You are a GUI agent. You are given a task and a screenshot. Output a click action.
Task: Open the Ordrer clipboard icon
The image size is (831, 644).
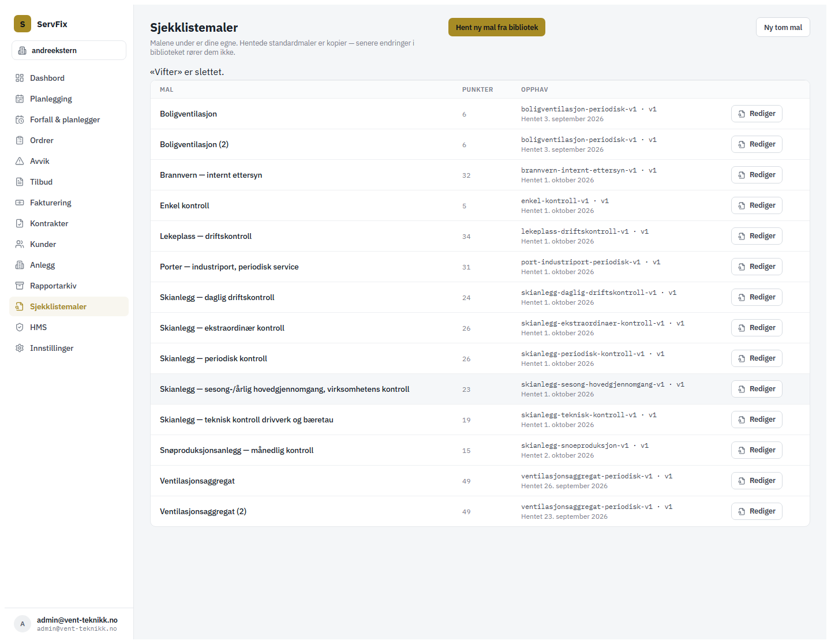pyautogui.click(x=20, y=140)
